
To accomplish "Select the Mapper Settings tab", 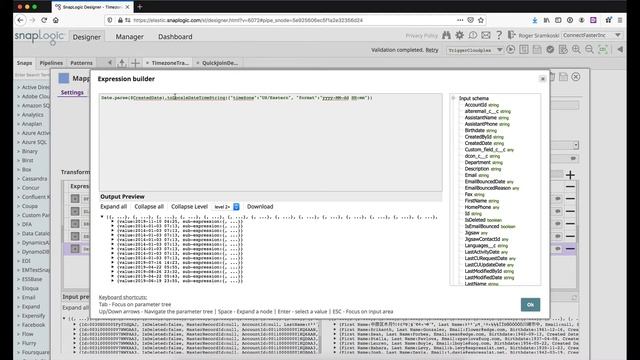I will (72, 93).
